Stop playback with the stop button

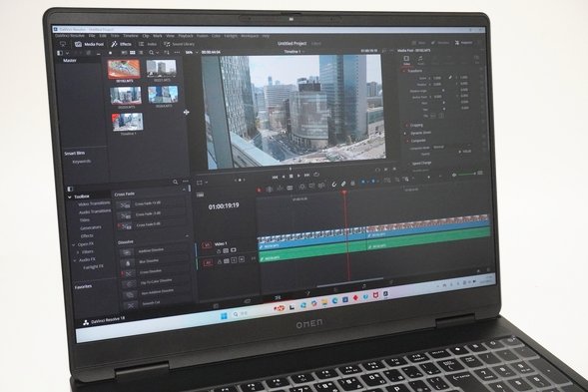click(x=291, y=177)
